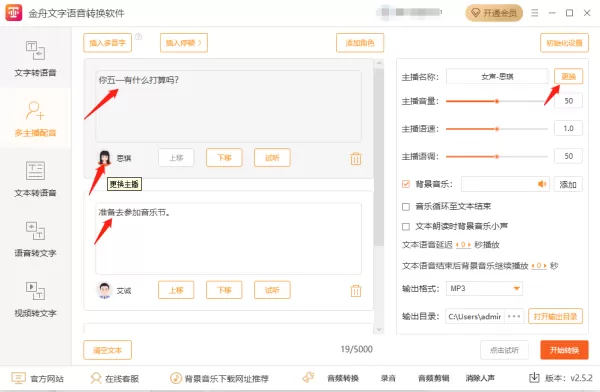This screenshot has width=600, height=392.
Task: Adjust the 主播语速 slider handle
Action: click(497, 129)
